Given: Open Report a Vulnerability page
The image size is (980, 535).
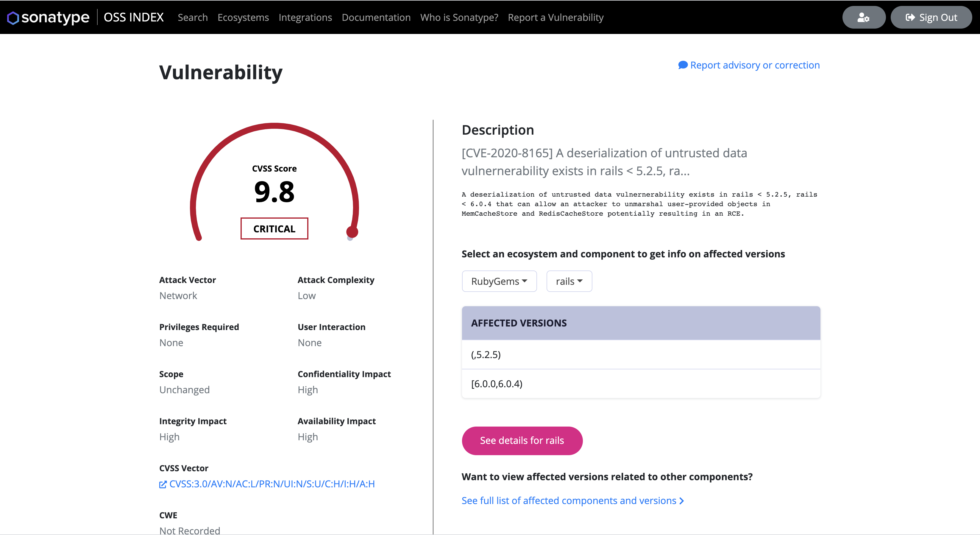Looking at the screenshot, I should (555, 18).
